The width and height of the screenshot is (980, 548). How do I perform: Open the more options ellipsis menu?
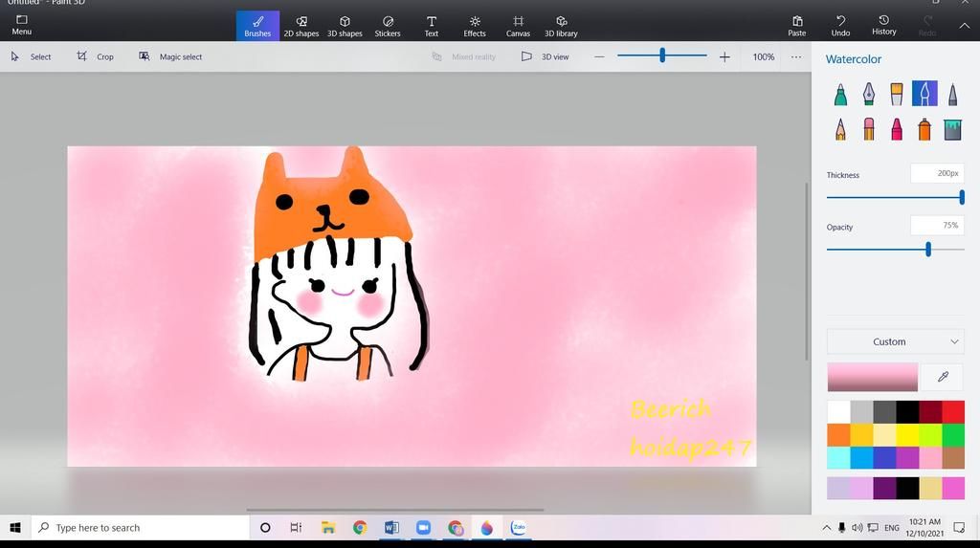[x=796, y=56]
